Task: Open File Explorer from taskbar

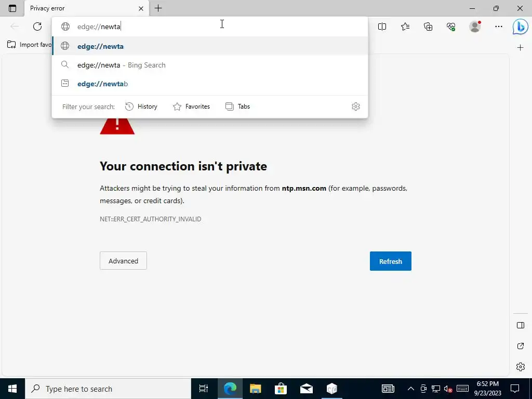Action: 256,389
